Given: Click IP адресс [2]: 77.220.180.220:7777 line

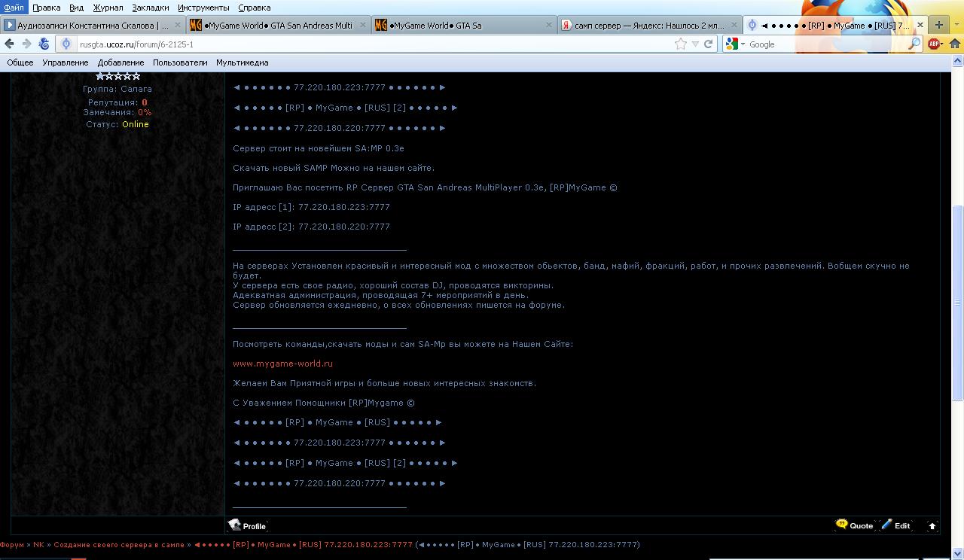Looking at the screenshot, I should pos(311,227).
